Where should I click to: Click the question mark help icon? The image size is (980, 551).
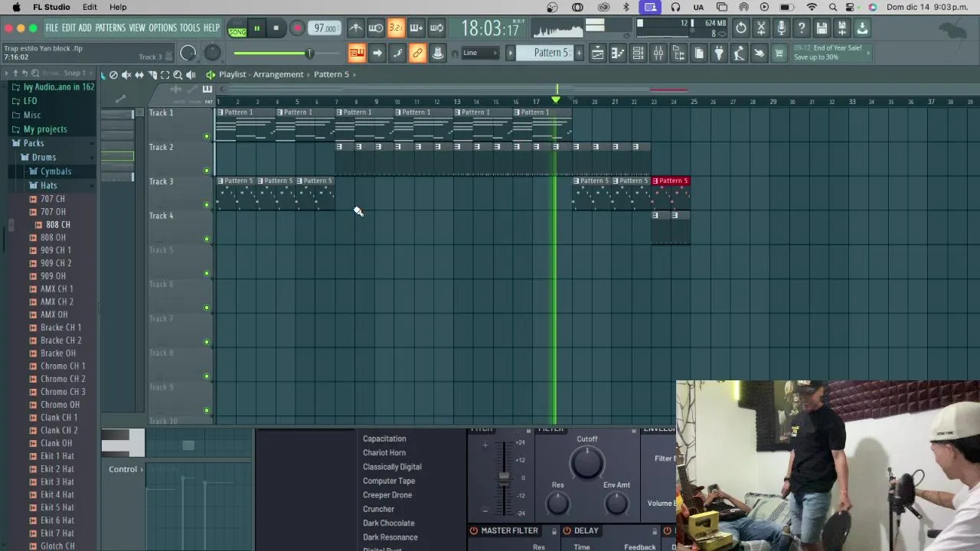802,28
